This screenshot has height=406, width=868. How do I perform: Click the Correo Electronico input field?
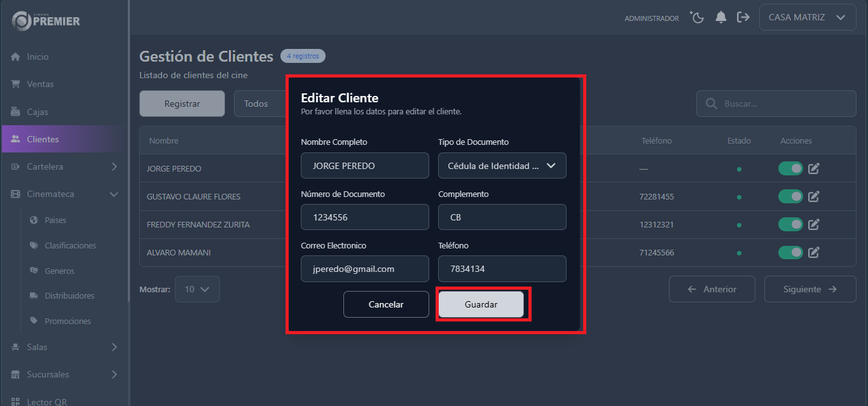click(364, 269)
